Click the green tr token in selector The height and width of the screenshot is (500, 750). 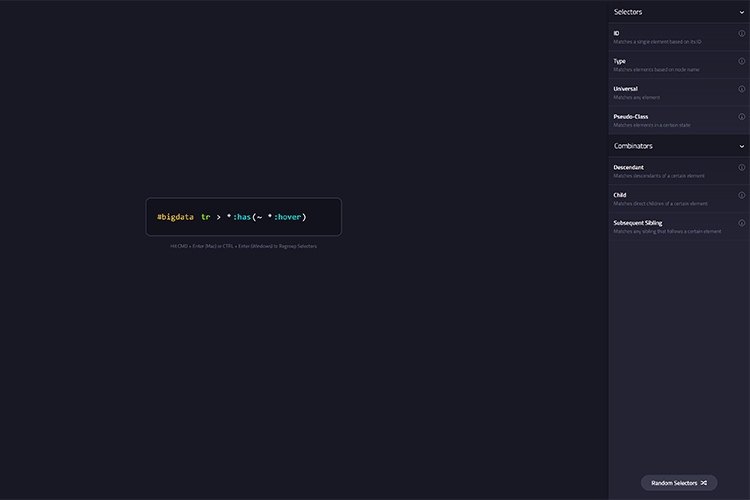[205, 217]
